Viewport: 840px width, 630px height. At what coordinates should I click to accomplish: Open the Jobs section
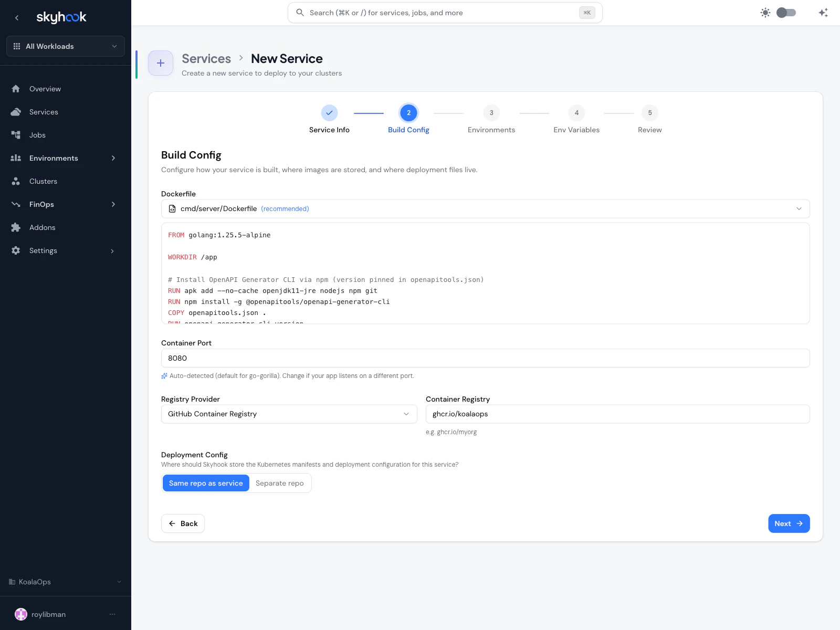pos(37,134)
